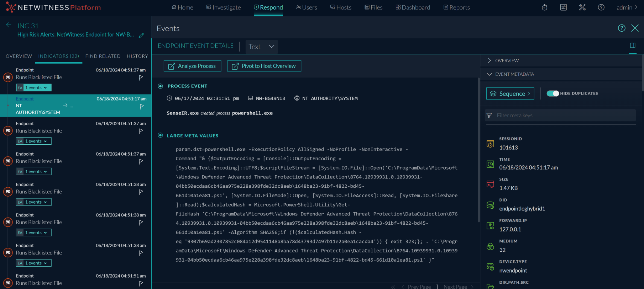Open the timer icon in top bar

pyautogui.click(x=544, y=7)
